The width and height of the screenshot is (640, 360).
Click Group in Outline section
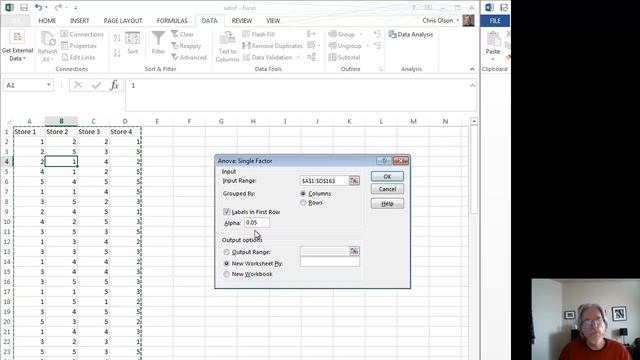(x=342, y=34)
